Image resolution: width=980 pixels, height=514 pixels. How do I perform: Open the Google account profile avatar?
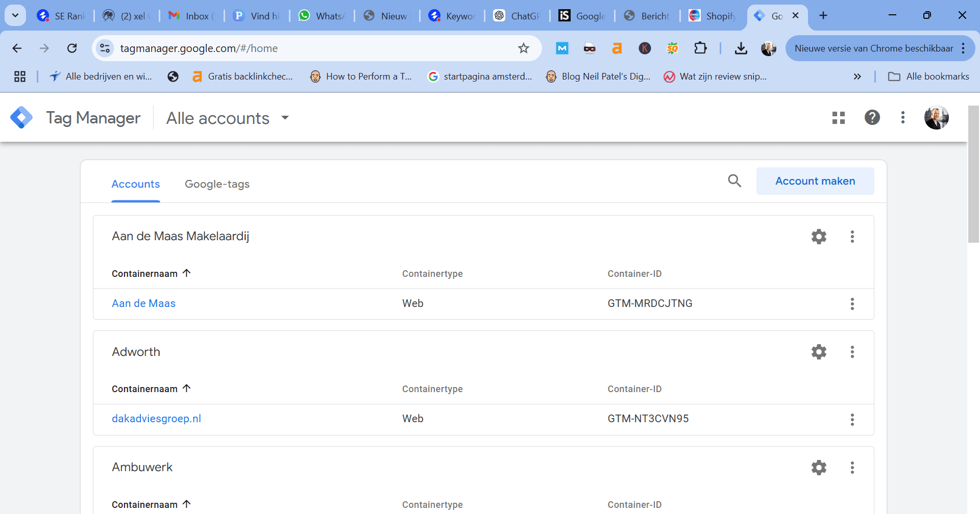(936, 118)
